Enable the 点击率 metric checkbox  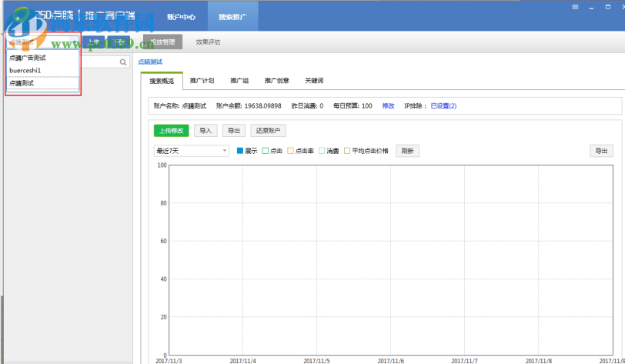tap(291, 151)
